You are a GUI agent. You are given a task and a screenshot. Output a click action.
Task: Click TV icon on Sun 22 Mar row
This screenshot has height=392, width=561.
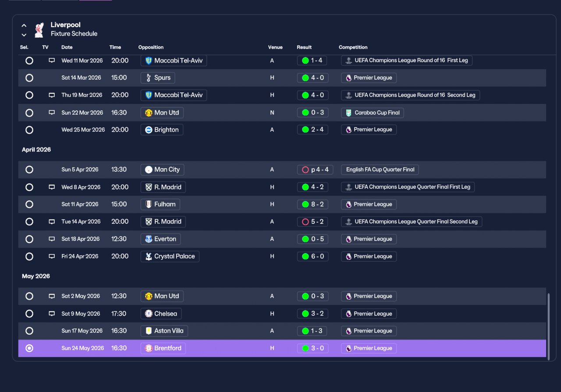[52, 113]
